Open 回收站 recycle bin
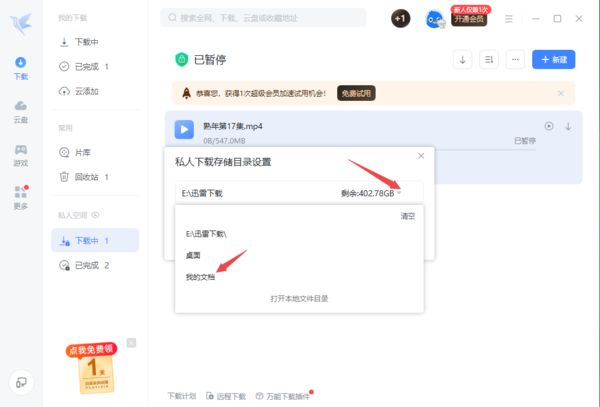 pyautogui.click(x=84, y=177)
